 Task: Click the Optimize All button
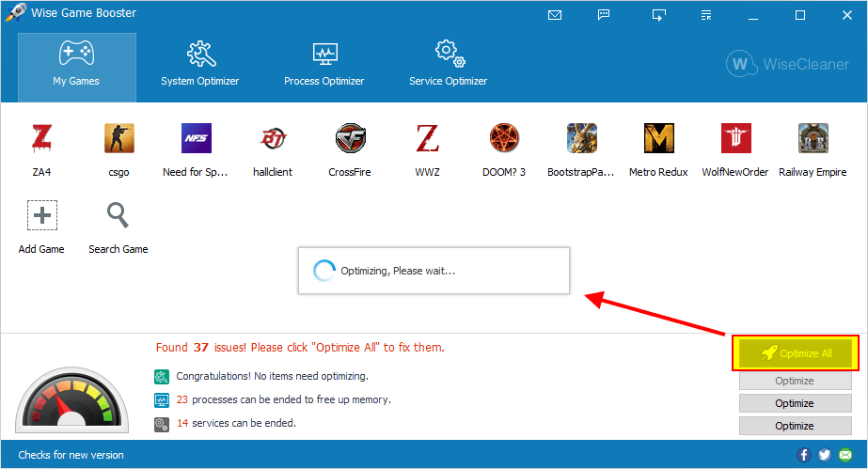[796, 352]
